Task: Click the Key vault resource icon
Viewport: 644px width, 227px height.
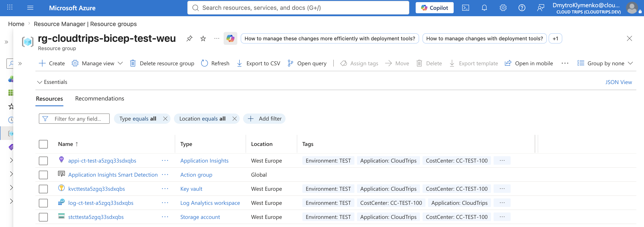Action: click(x=61, y=188)
